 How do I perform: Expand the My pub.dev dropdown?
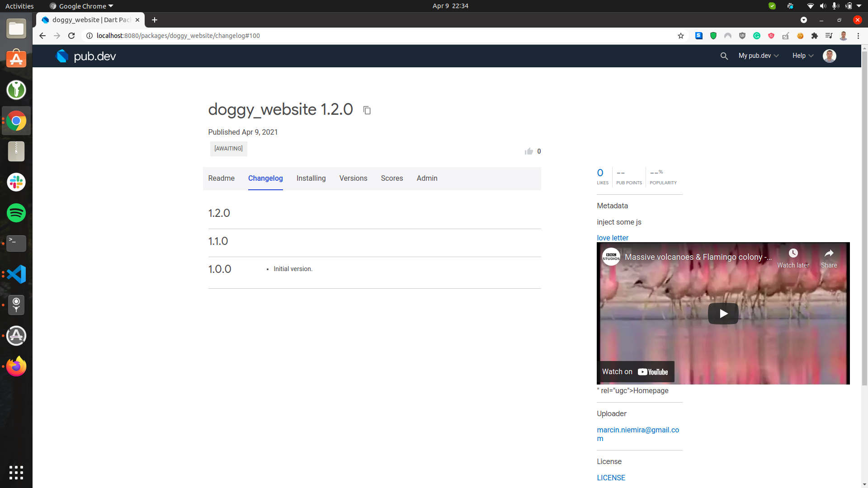[x=759, y=56]
